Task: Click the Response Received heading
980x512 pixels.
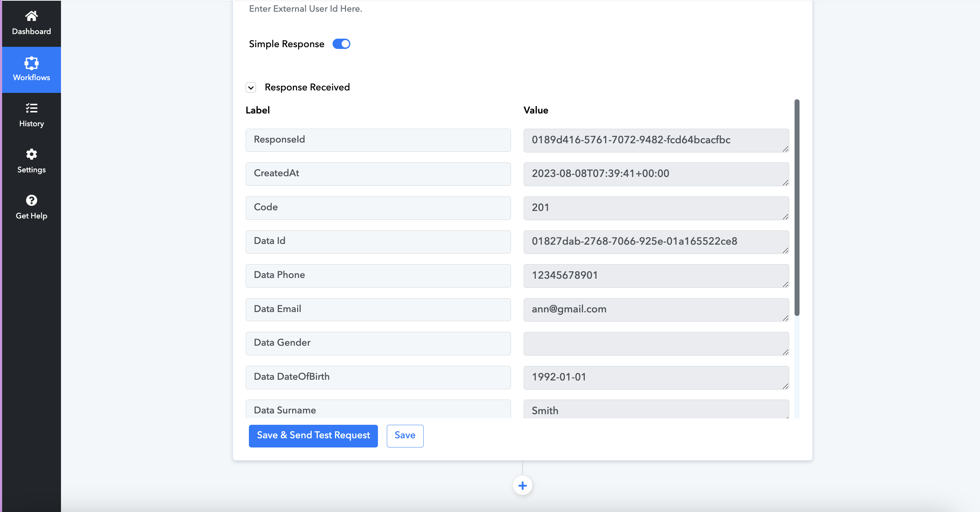Action: coord(307,88)
